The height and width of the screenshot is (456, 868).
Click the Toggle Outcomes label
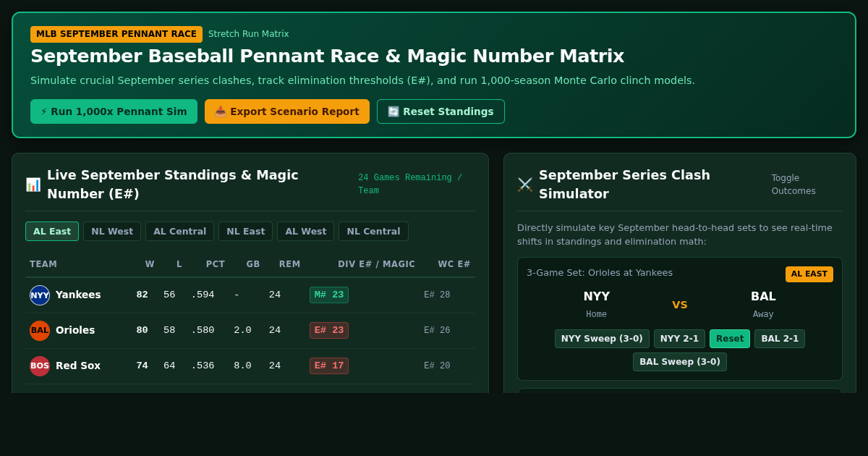tap(793, 185)
